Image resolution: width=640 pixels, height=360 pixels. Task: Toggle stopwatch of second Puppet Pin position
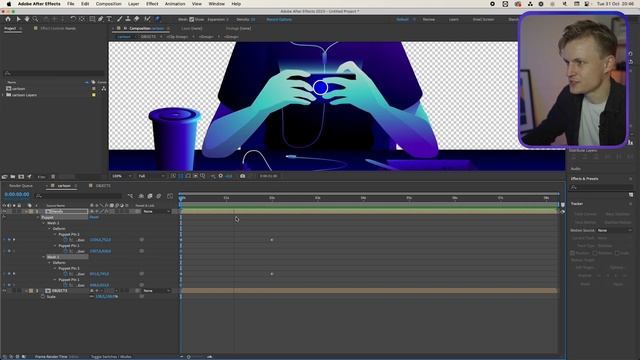pos(65,251)
